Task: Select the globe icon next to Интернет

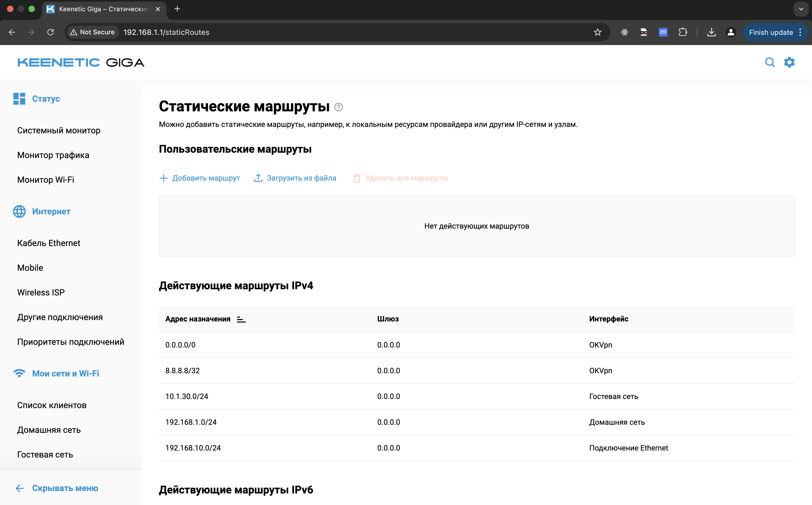Action: tap(19, 211)
